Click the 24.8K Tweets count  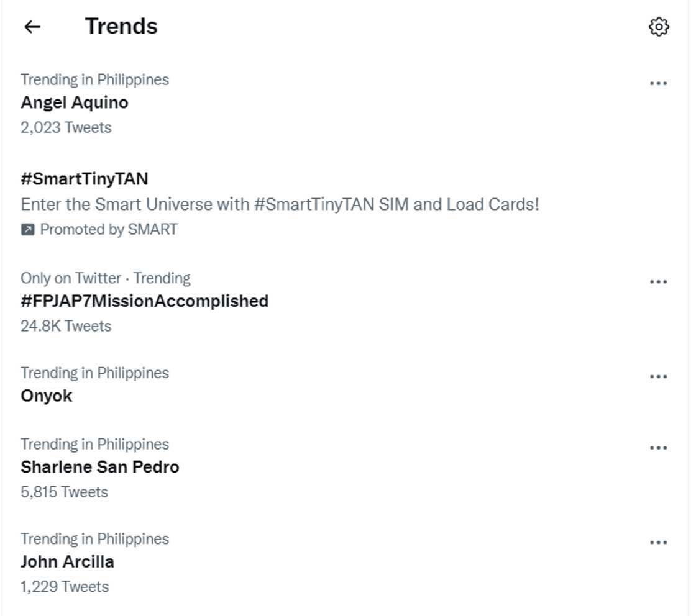66,326
